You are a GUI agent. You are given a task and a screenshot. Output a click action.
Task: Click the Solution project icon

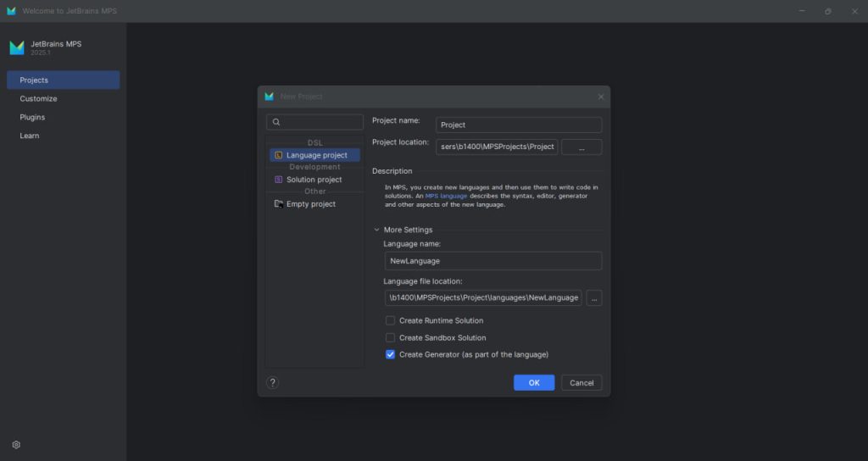278,180
